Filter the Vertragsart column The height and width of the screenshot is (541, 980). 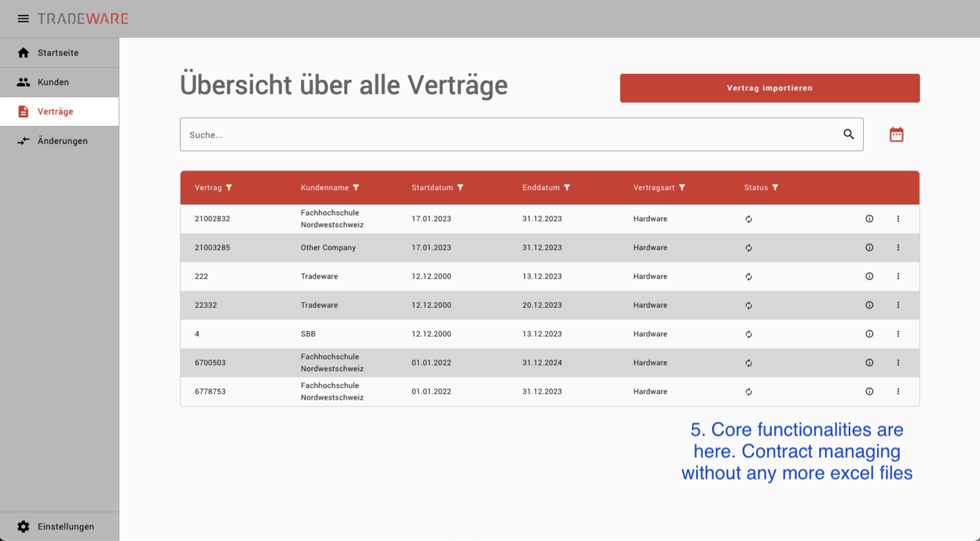click(682, 187)
